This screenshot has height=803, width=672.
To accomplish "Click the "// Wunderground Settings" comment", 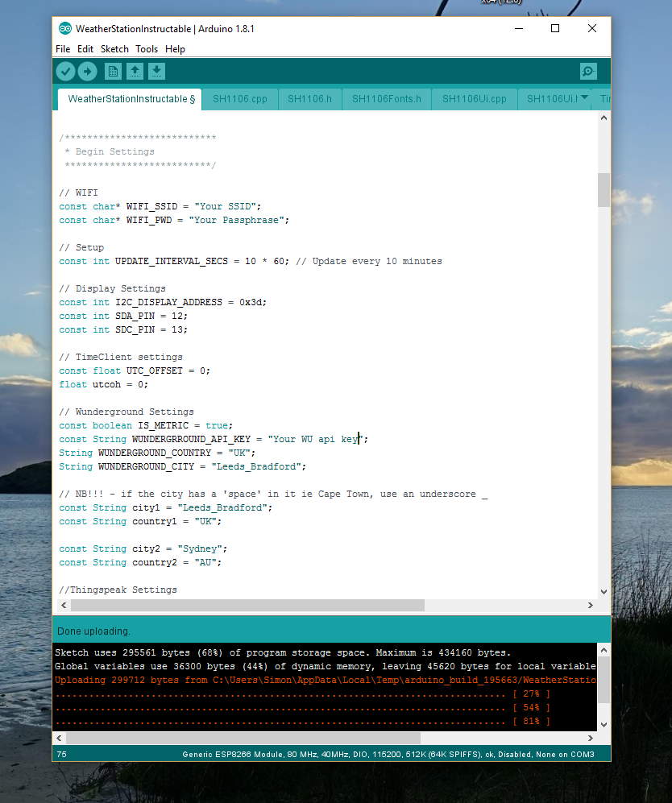I will pos(127,412).
